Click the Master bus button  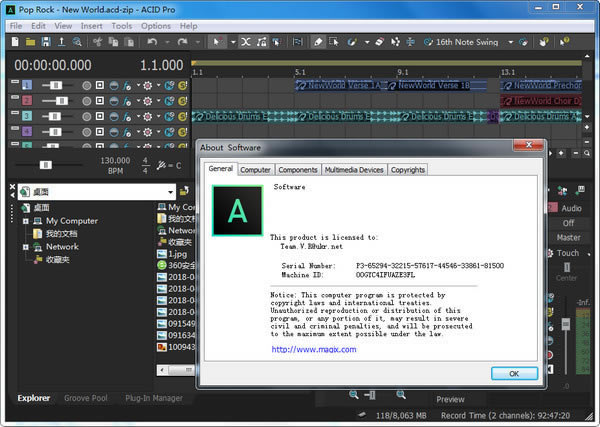(x=568, y=238)
